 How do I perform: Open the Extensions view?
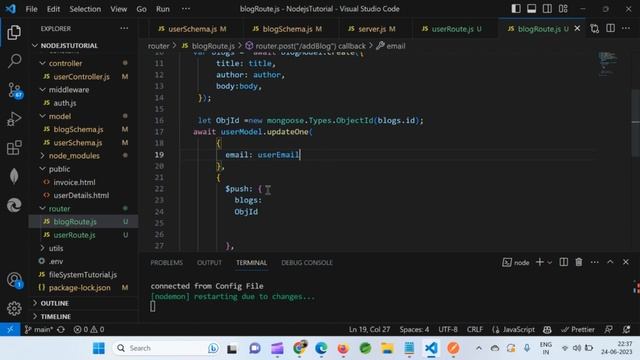[14, 148]
